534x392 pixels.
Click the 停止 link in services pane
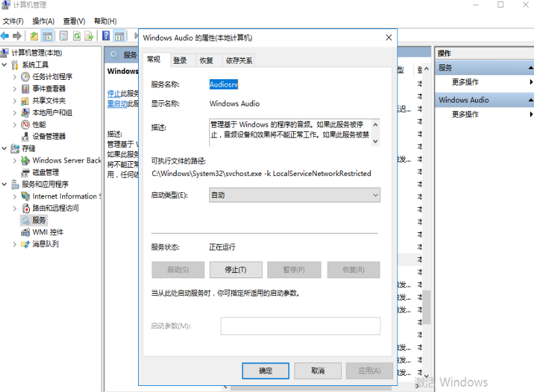click(x=114, y=93)
